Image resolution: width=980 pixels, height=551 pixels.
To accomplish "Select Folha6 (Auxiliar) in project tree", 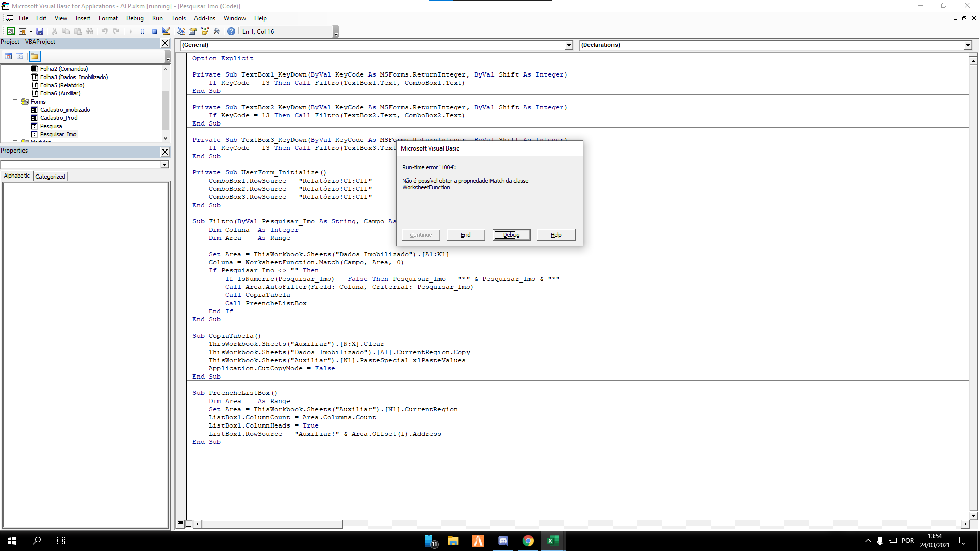I will (x=60, y=93).
